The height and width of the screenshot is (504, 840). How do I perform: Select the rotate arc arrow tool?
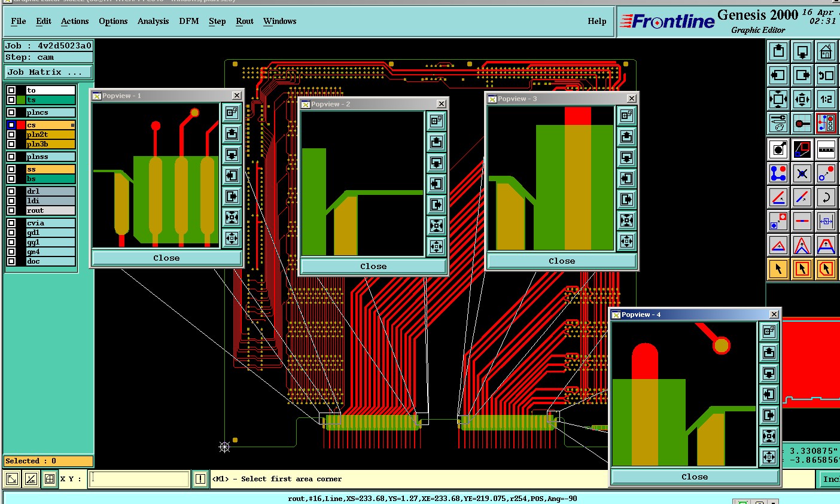826,197
